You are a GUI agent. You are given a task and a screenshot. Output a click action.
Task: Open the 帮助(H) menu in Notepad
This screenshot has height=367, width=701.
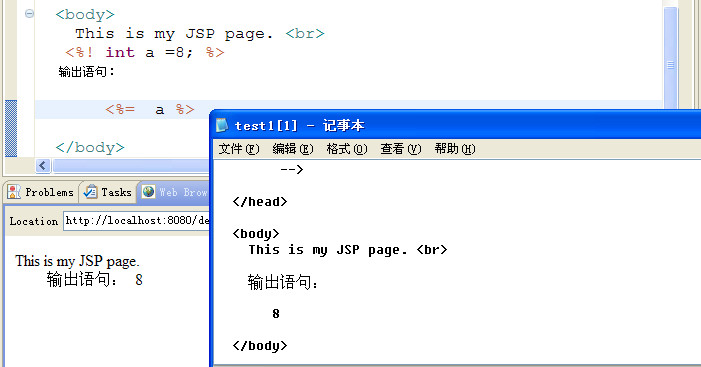coord(455,149)
